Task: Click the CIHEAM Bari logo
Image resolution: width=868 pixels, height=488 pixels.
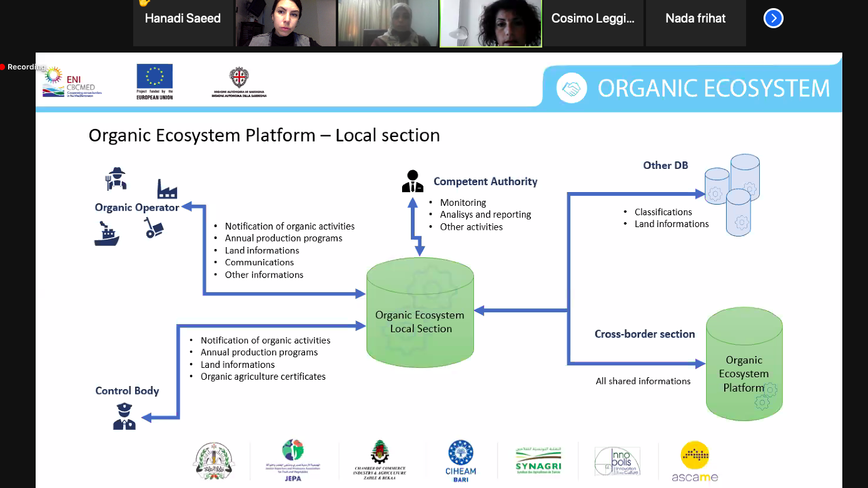Action: click(x=461, y=461)
